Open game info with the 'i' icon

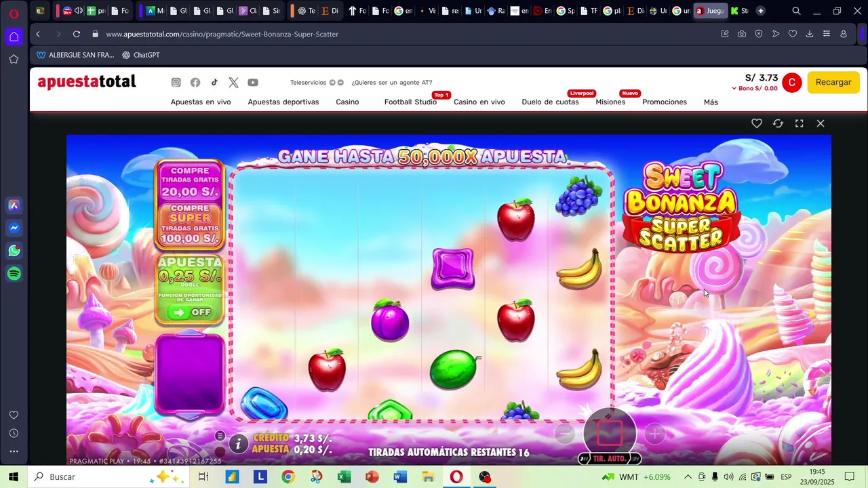point(238,444)
